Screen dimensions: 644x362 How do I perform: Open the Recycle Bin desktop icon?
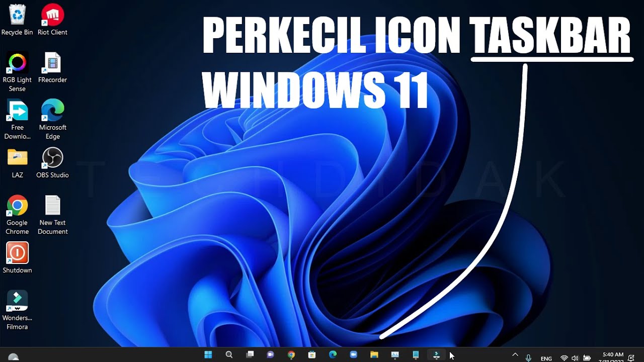point(17,20)
